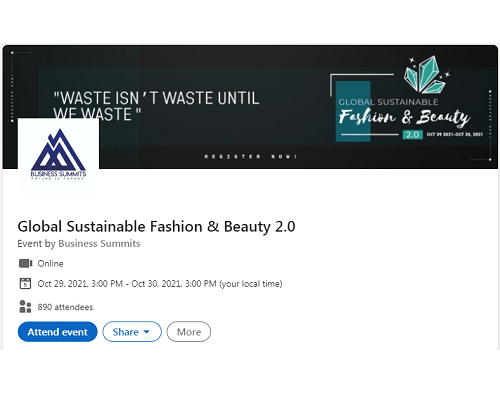This screenshot has height=400, width=500.
Task: Click the teal 2.0 badge in banner
Action: pyautogui.click(x=413, y=134)
